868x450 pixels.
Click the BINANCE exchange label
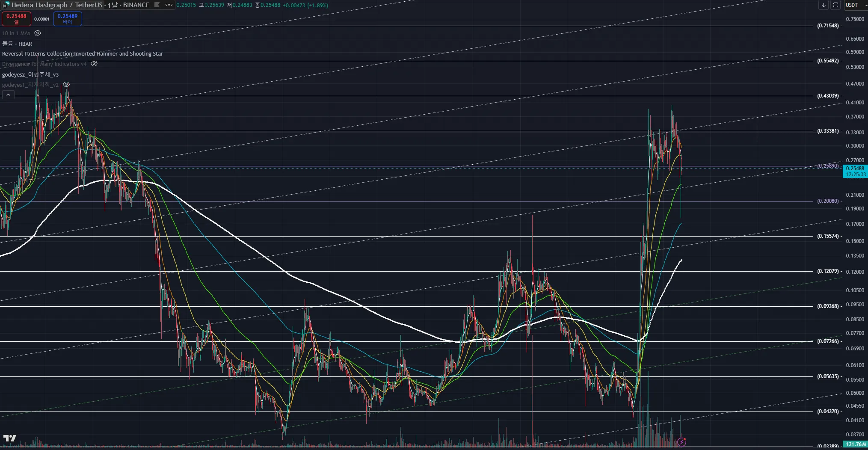point(136,5)
